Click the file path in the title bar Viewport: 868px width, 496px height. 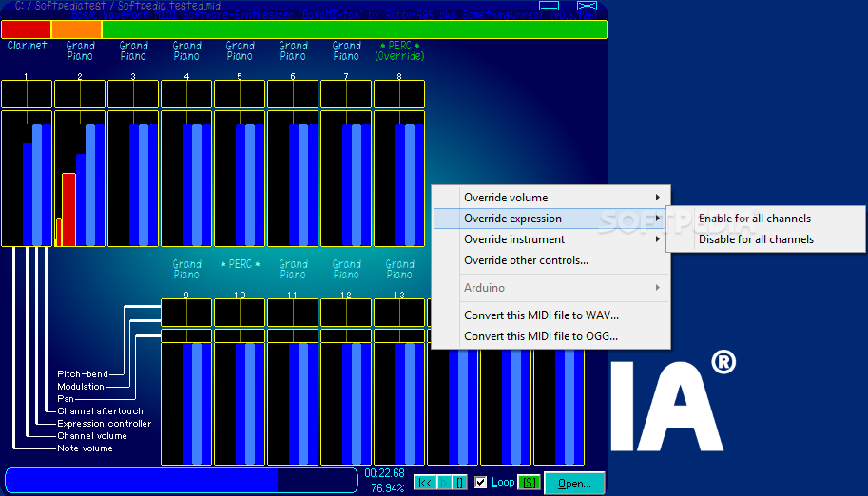pyautogui.click(x=117, y=6)
